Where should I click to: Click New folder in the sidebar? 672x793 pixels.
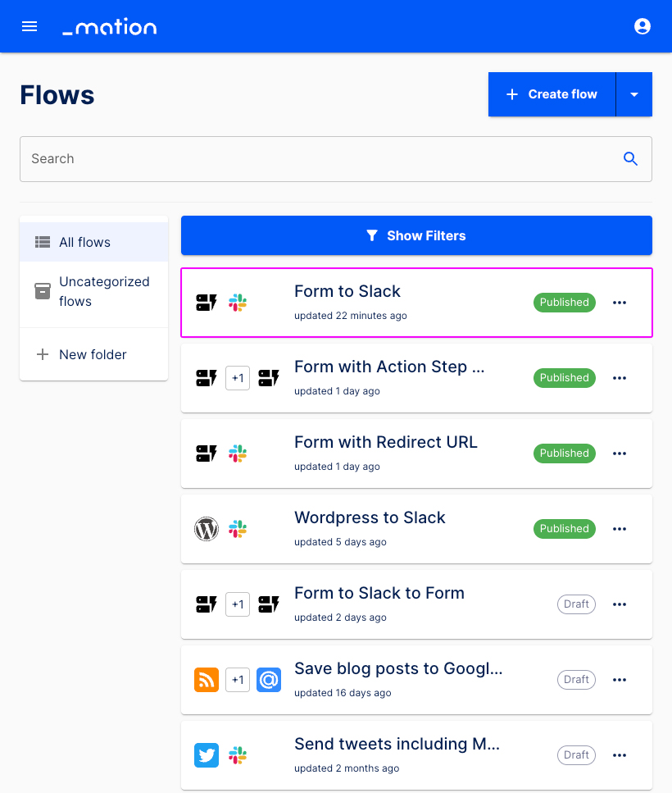[x=92, y=354]
